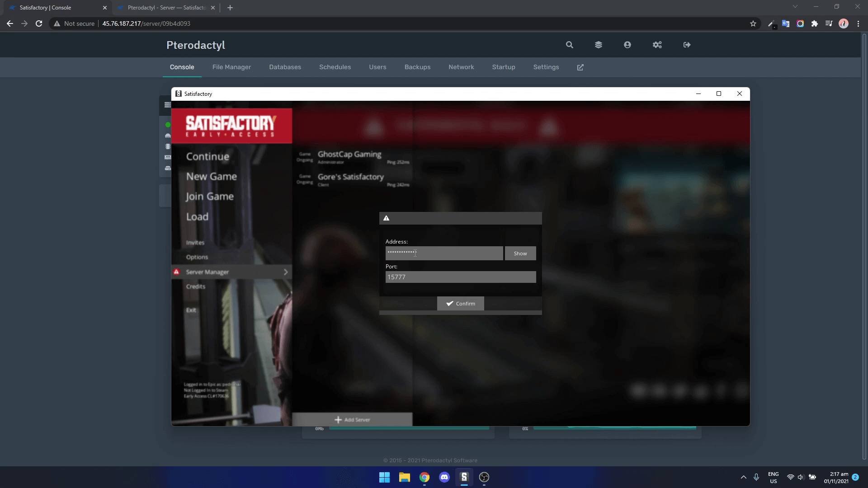
Task: Click the Pterodactyl logo text
Action: click(196, 45)
